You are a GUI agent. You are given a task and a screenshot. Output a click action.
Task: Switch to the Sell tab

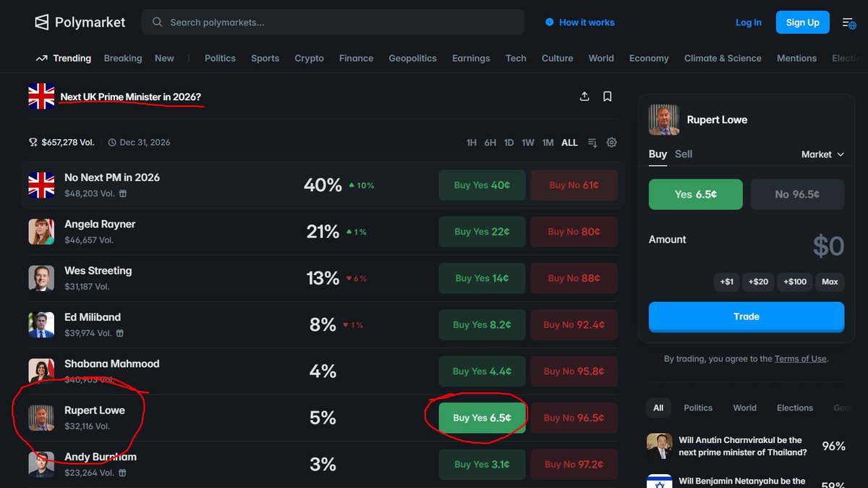(x=684, y=153)
